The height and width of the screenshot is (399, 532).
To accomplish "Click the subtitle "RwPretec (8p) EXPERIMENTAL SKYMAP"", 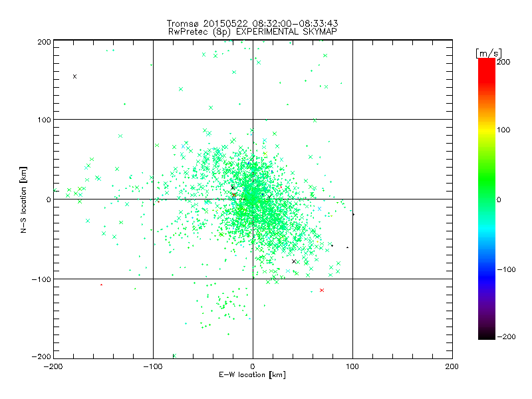I will point(253,32).
